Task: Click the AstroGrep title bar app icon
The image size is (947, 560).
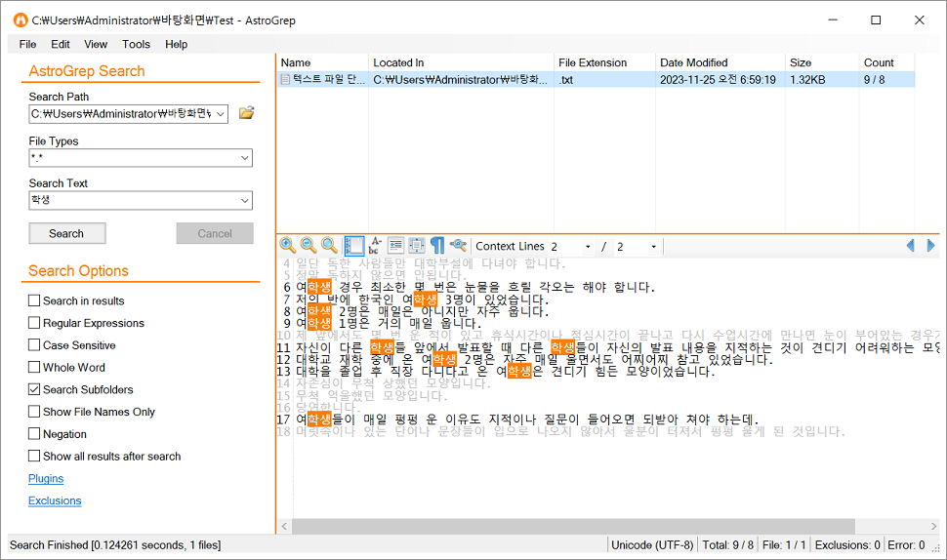Action: [x=21, y=20]
